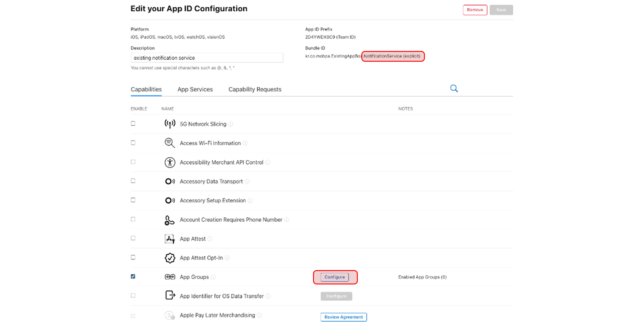
Task: Click the Review Agreement button
Action: [343, 317]
